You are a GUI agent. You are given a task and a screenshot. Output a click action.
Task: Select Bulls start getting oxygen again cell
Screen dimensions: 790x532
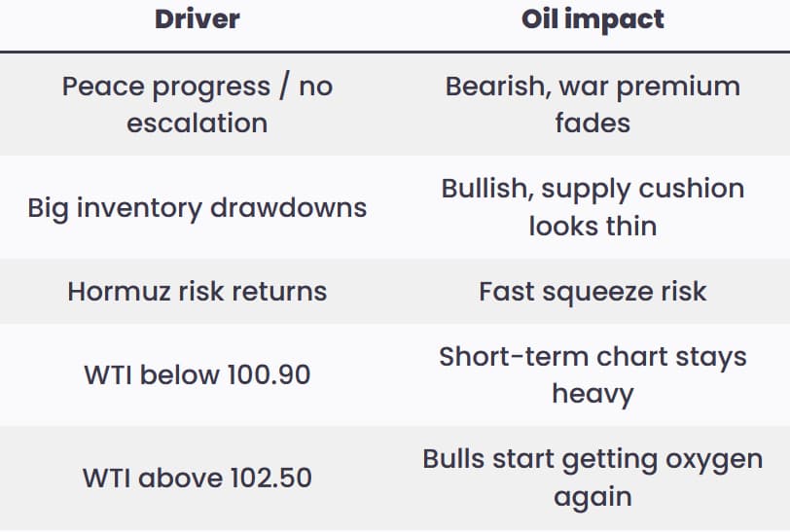(x=592, y=478)
